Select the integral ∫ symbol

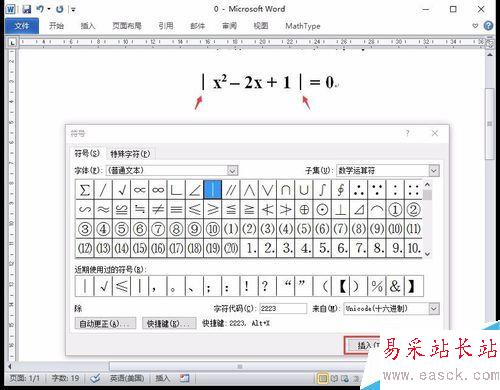click(x=322, y=190)
